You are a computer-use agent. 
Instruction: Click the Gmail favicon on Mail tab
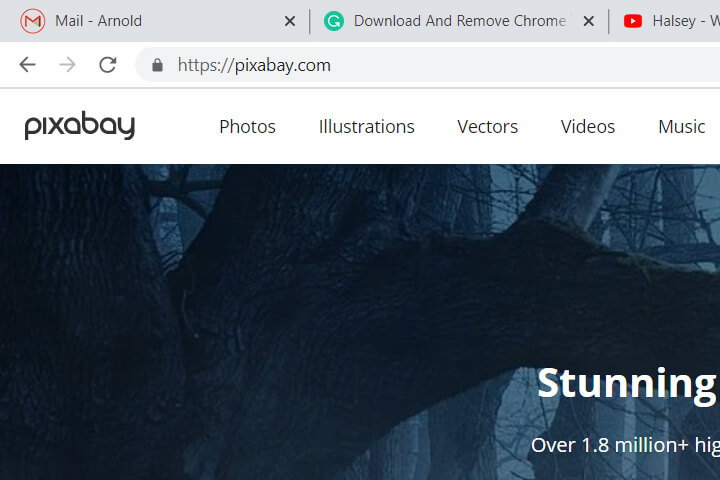pyautogui.click(x=32, y=21)
